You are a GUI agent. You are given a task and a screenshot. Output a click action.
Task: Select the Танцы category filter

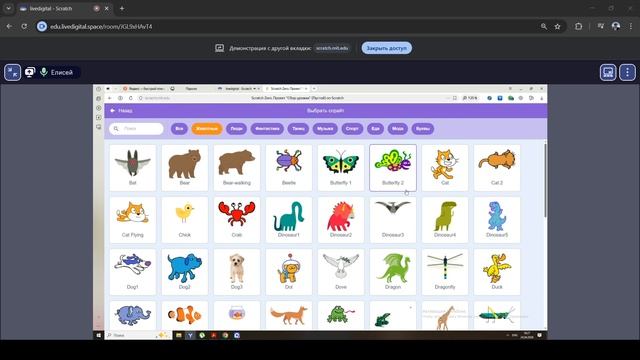pyautogui.click(x=298, y=129)
